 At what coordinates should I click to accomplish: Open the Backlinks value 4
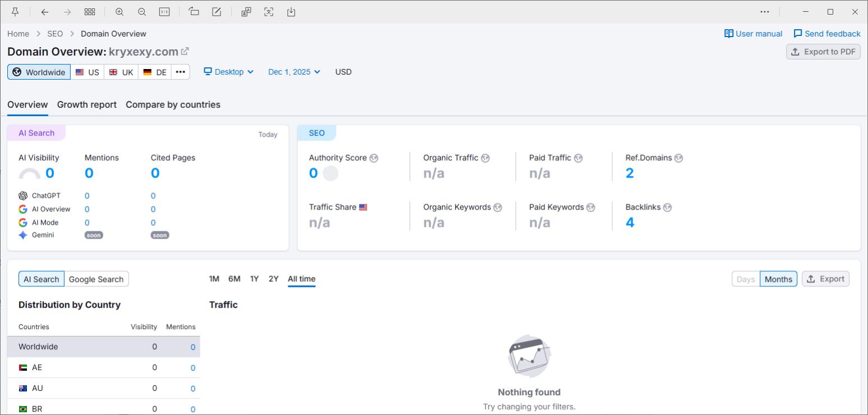coord(630,222)
